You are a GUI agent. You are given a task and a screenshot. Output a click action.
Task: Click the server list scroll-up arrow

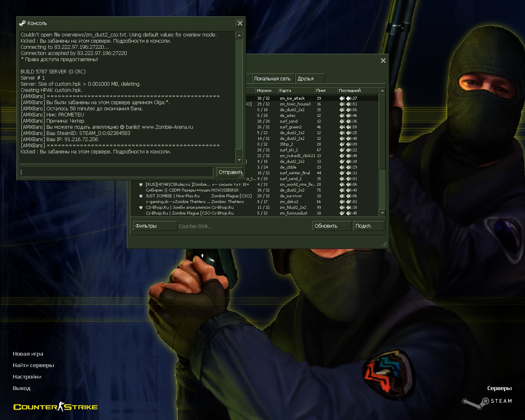coord(382,91)
